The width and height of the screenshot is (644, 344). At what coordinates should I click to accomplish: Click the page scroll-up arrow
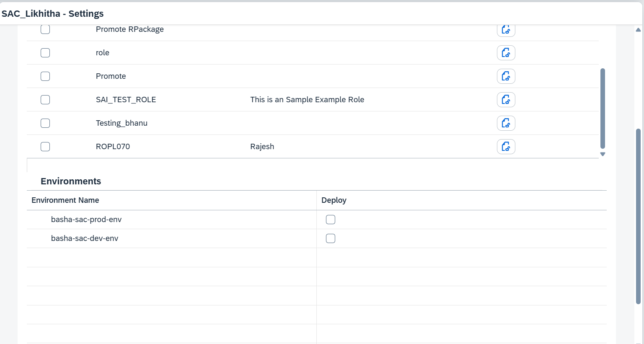[x=638, y=30]
